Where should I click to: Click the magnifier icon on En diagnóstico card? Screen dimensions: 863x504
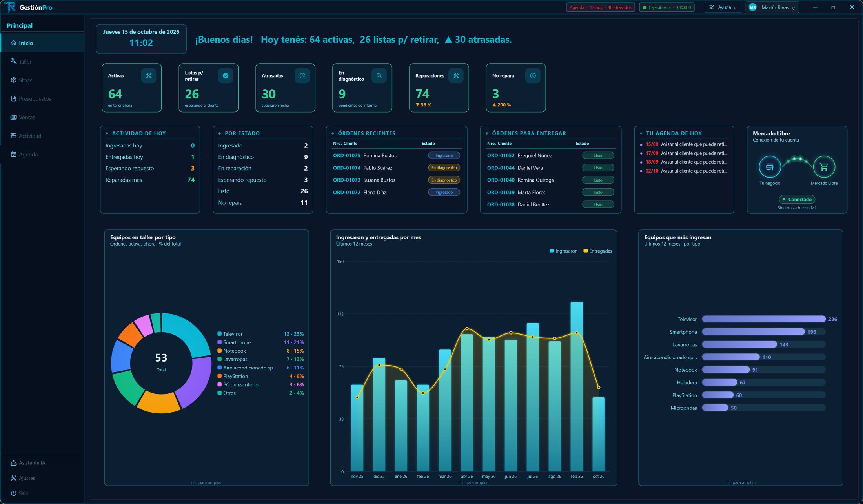tap(379, 76)
